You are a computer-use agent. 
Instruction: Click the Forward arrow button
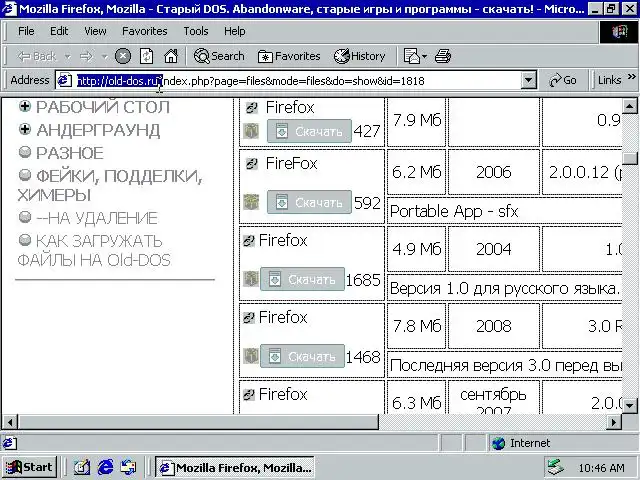coord(86,56)
